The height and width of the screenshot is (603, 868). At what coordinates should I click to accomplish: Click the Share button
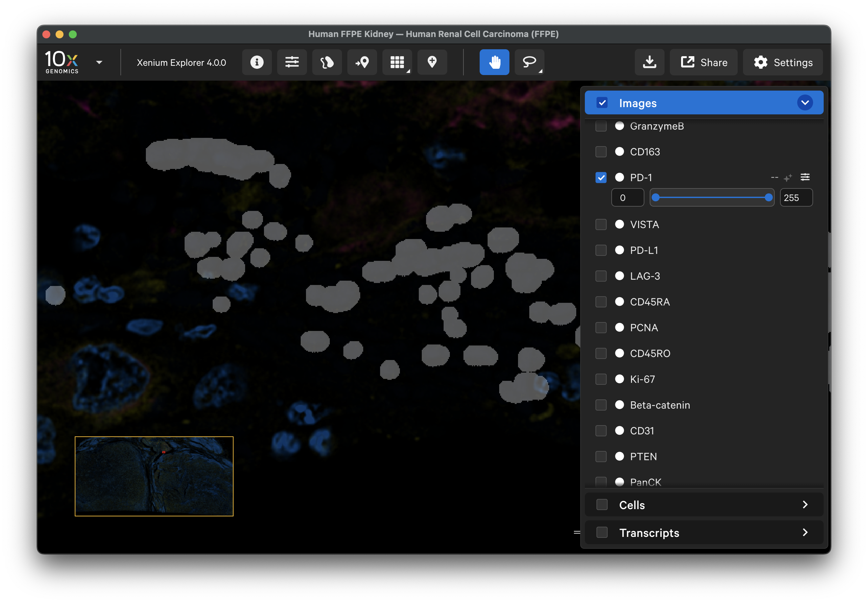pyautogui.click(x=704, y=62)
